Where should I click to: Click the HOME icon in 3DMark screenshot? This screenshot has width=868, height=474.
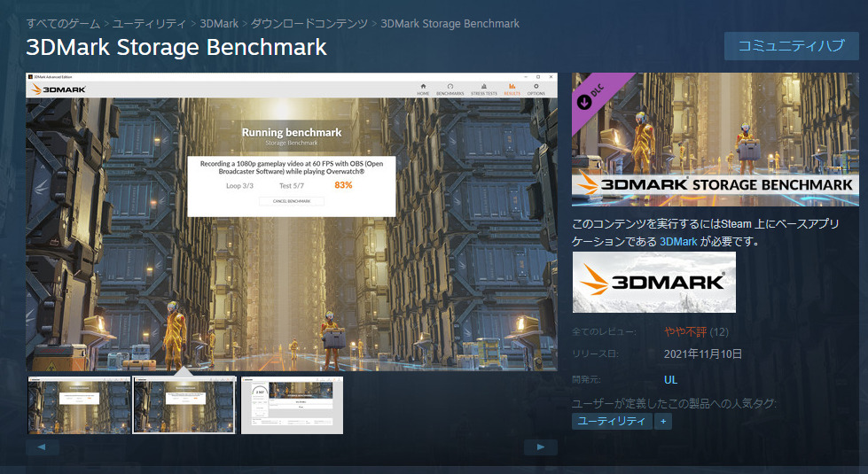pyautogui.click(x=423, y=89)
